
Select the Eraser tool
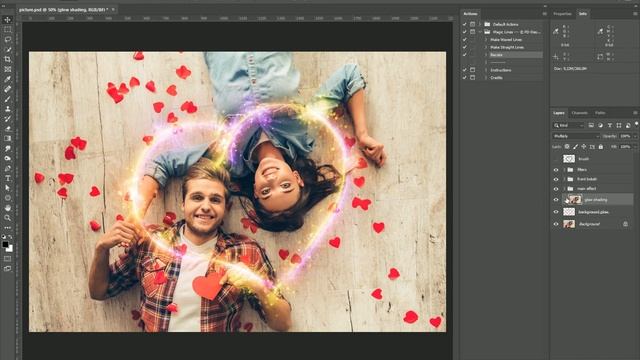pos(7,129)
